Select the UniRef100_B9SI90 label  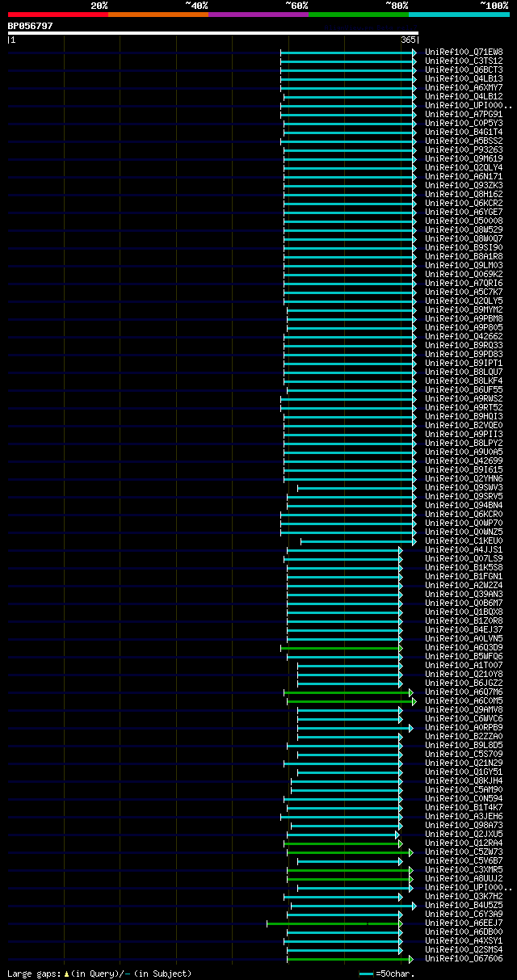coord(464,247)
